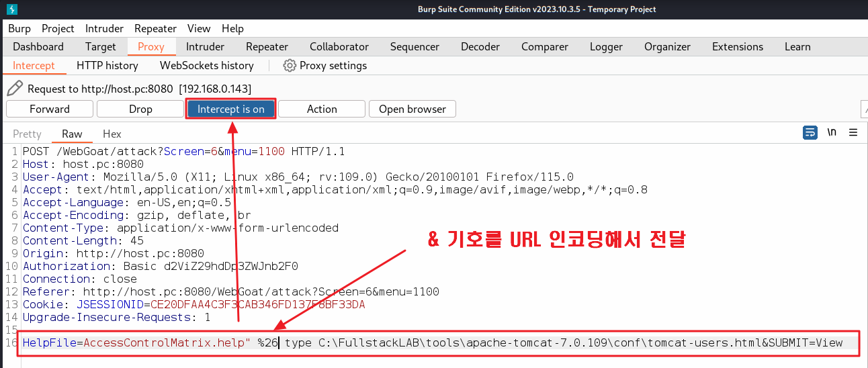The image size is (868, 368).
Task: Select the Raw view tab
Action: pyautogui.click(x=72, y=134)
